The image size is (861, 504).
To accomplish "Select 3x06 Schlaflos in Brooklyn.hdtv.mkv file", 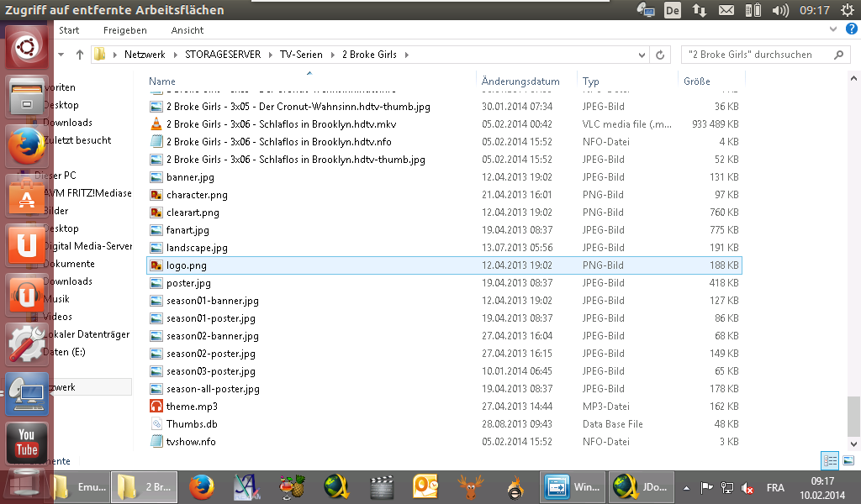I will [x=281, y=124].
